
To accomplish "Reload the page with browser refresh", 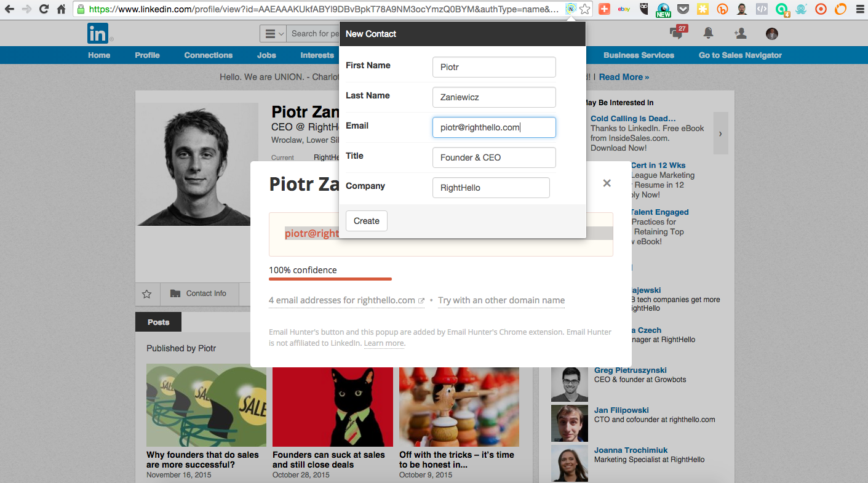I will (44, 9).
